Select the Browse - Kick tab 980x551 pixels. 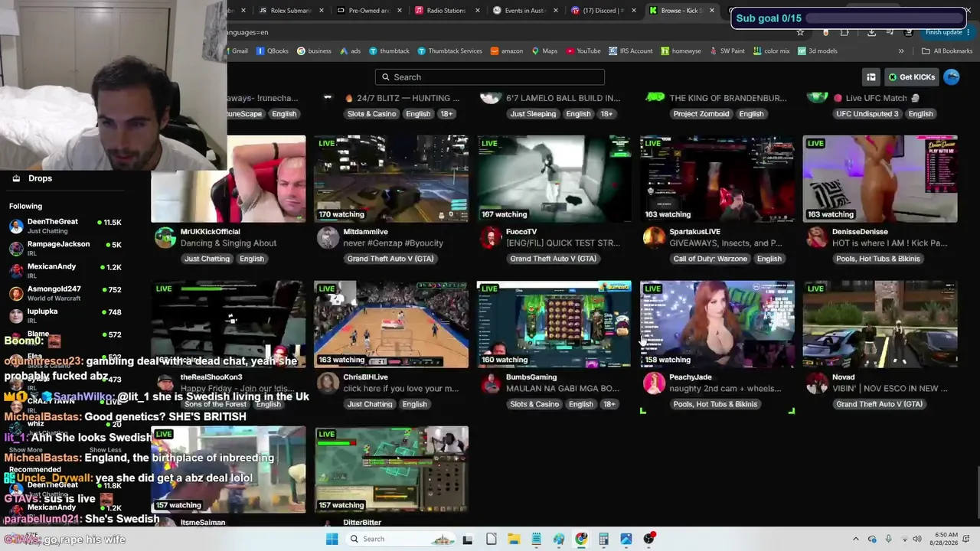point(682,11)
